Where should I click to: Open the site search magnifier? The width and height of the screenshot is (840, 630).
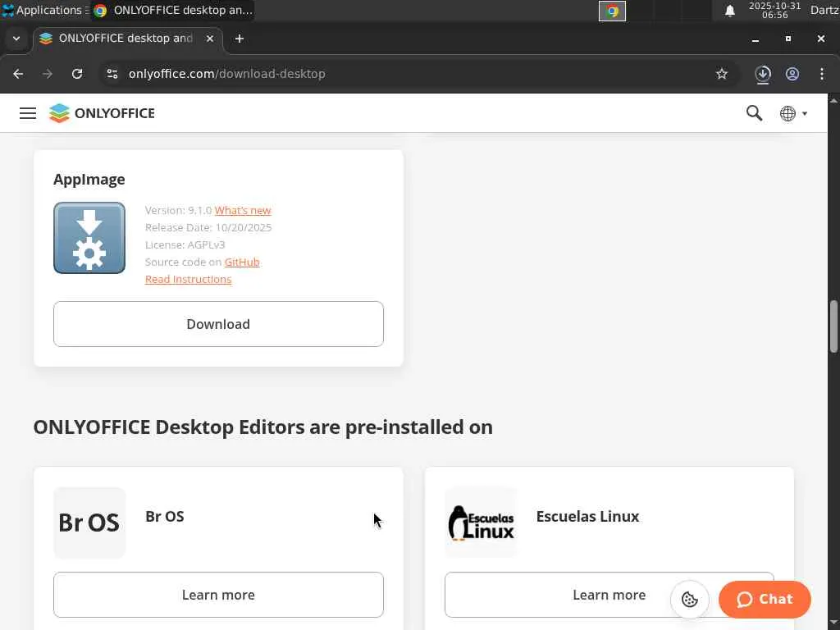(755, 113)
